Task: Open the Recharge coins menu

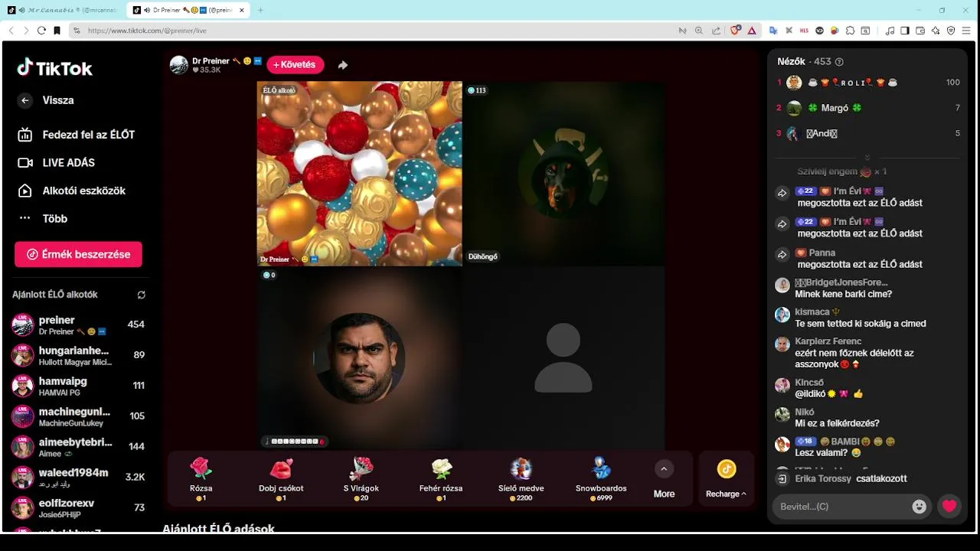Action: pyautogui.click(x=726, y=479)
